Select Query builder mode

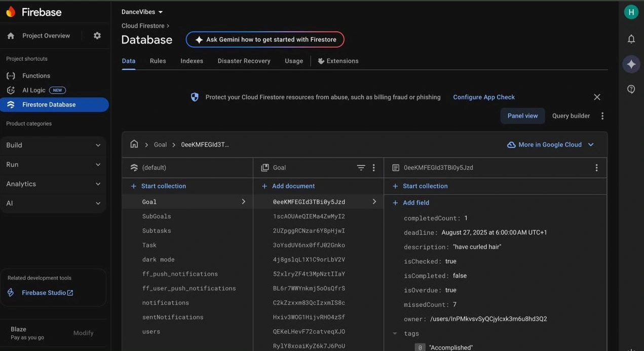point(571,116)
